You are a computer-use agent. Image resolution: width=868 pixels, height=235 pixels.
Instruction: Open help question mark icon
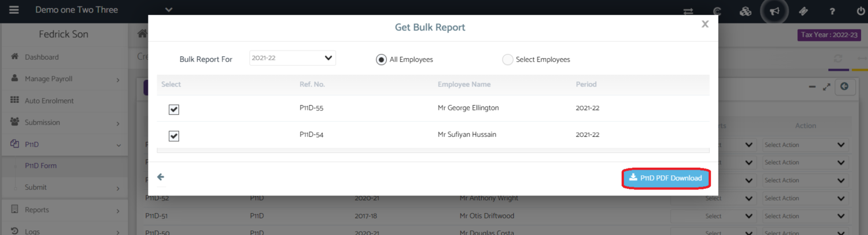832,11
